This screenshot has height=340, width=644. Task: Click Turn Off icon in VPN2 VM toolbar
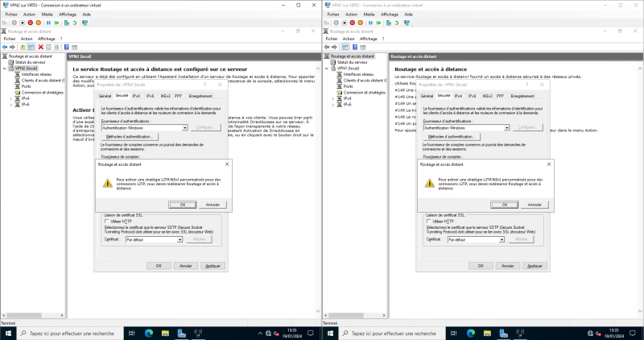23,23
